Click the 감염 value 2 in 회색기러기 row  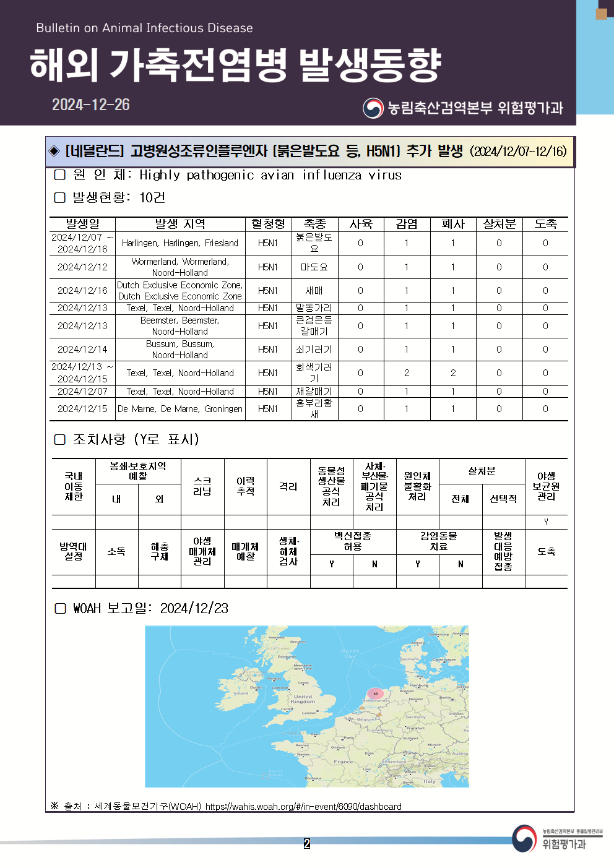pyautogui.click(x=407, y=373)
